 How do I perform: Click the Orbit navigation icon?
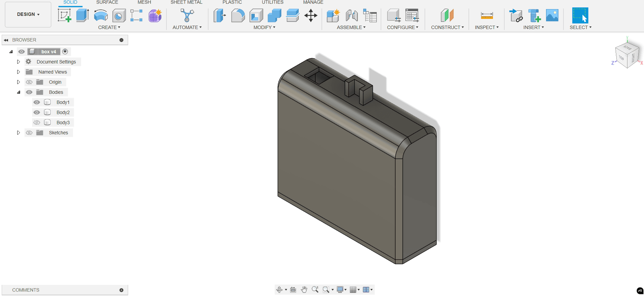pos(279,290)
